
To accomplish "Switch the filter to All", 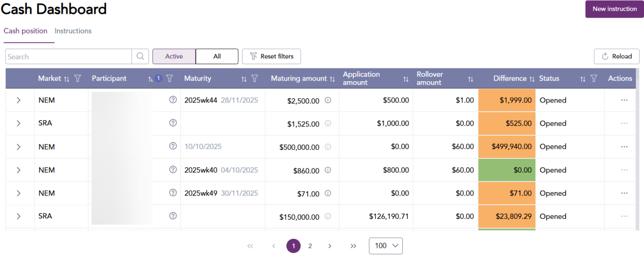I will [217, 56].
